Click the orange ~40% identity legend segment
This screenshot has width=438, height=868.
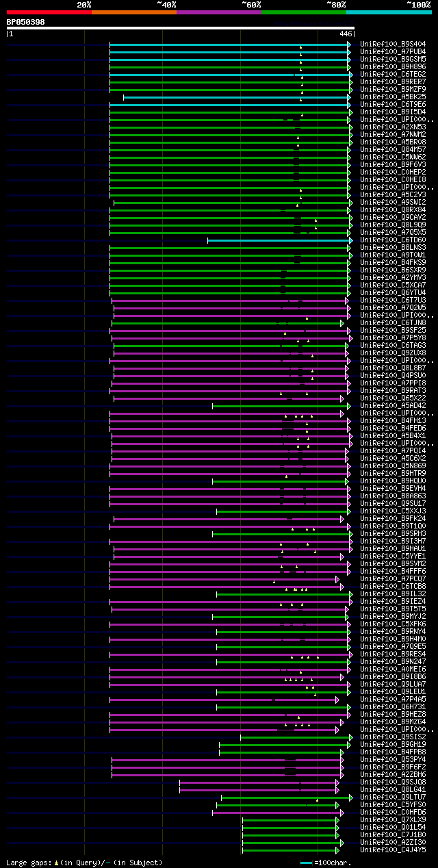click(x=134, y=12)
